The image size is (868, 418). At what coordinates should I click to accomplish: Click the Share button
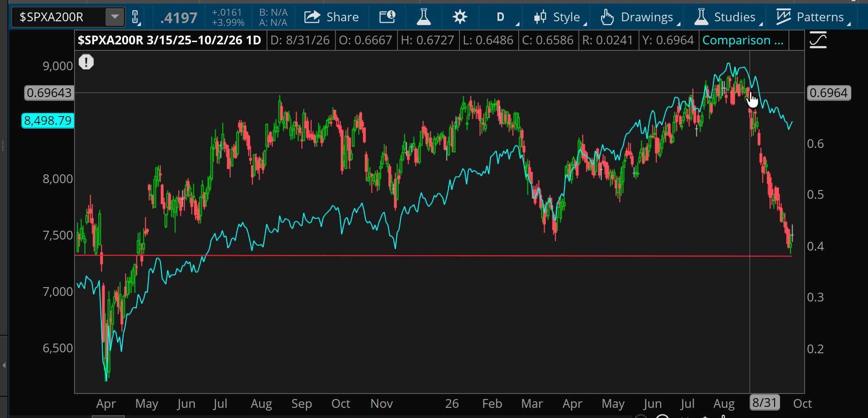click(x=331, y=17)
